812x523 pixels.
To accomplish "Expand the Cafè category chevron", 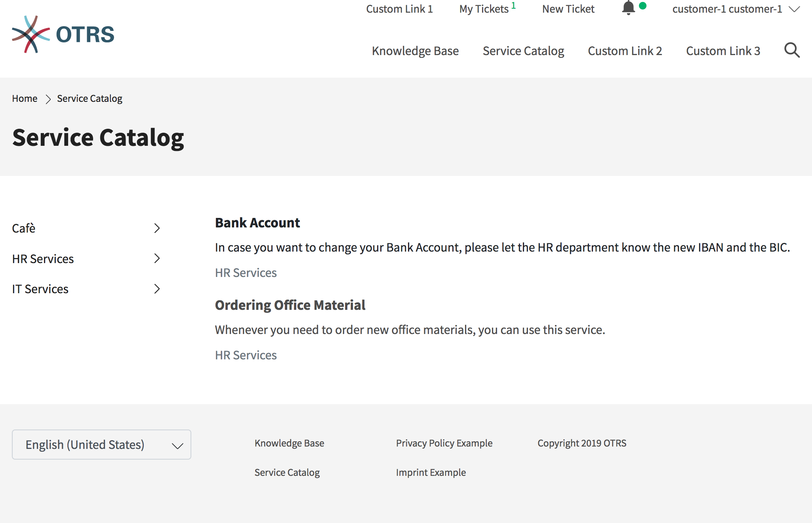I will (x=157, y=228).
